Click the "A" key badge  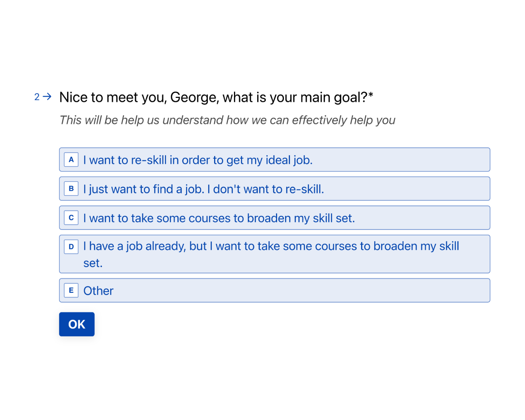click(x=71, y=160)
